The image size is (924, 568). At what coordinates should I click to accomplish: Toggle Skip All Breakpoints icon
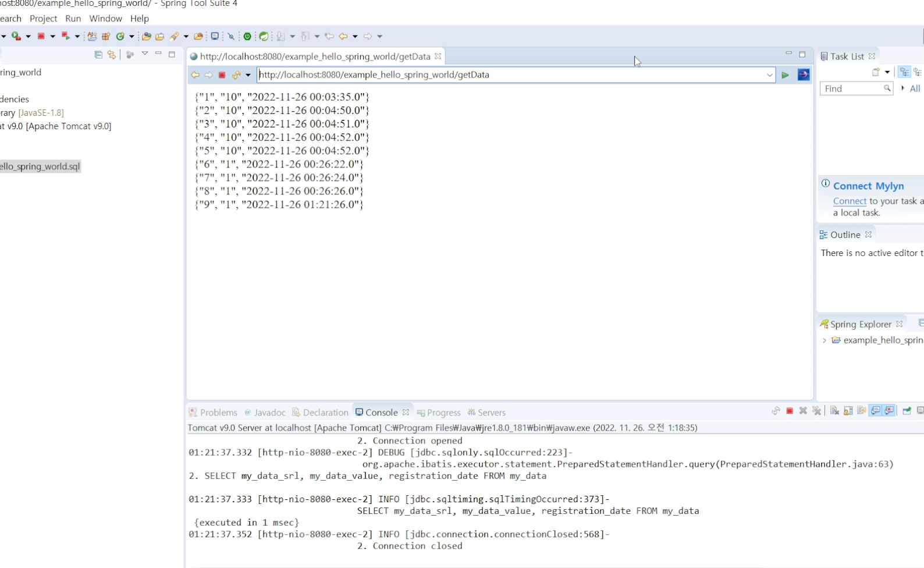[x=231, y=36]
